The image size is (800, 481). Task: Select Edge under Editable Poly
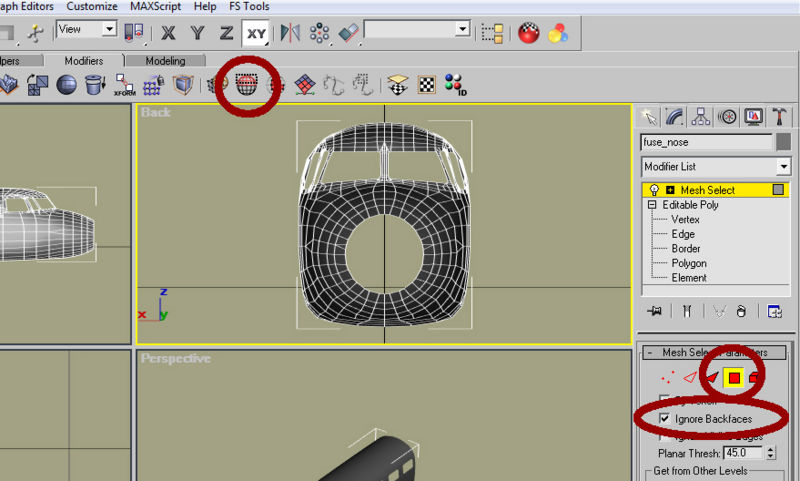point(683,234)
